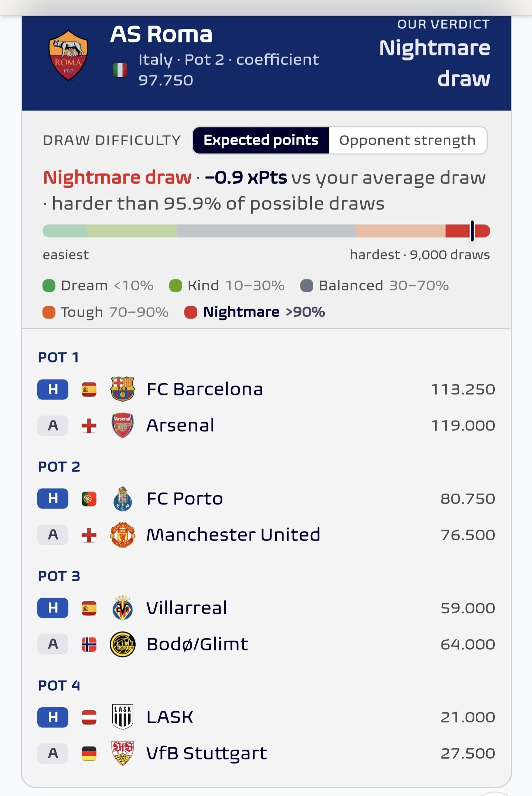Click the red Nightmare legend dot
532x796 pixels.
pyautogui.click(x=191, y=312)
